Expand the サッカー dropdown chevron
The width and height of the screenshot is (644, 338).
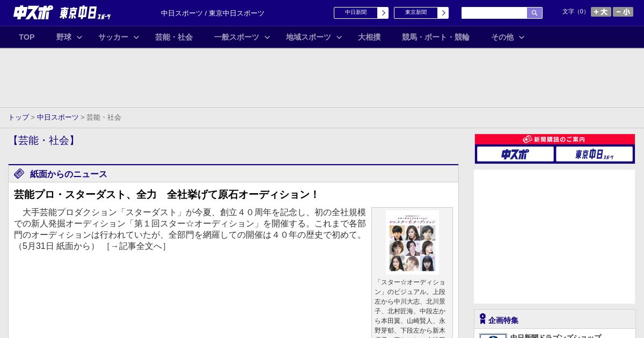click(136, 37)
